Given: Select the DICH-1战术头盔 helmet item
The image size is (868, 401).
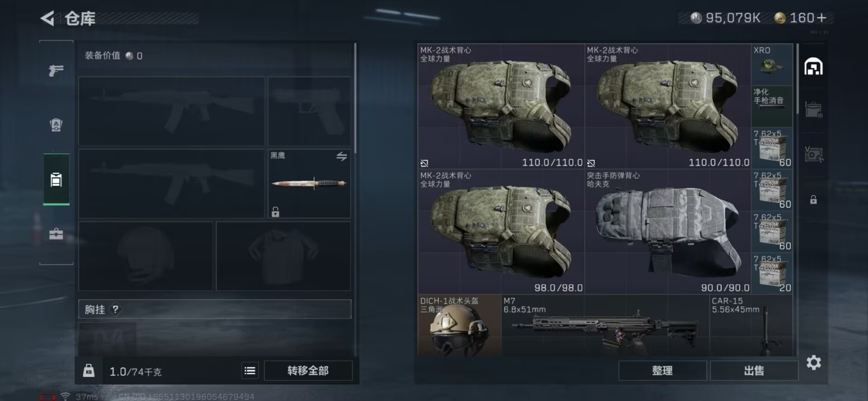Looking at the screenshot, I should click(x=459, y=325).
